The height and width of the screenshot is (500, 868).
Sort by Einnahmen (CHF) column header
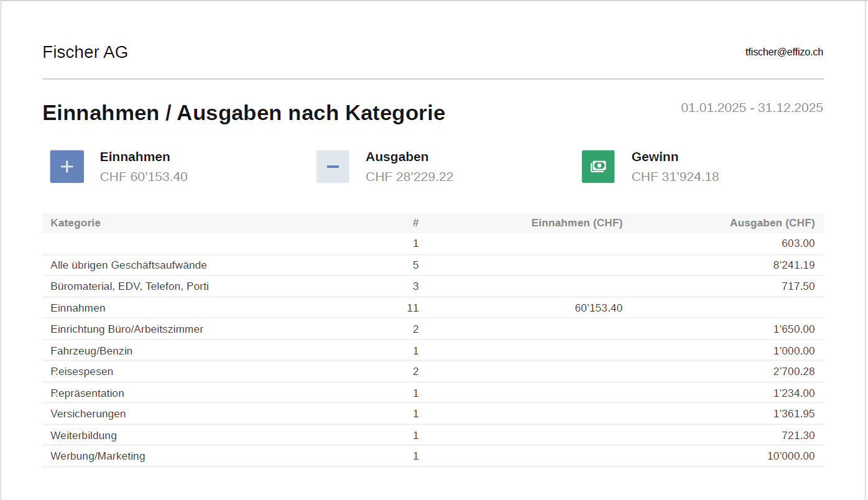576,223
